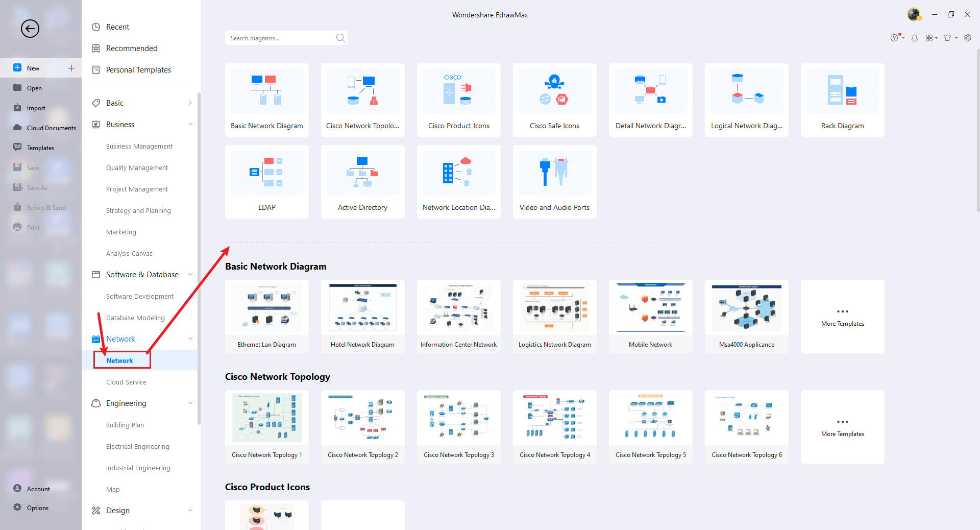The height and width of the screenshot is (530, 980).
Task: Open the Active Directory card
Action: (363, 182)
